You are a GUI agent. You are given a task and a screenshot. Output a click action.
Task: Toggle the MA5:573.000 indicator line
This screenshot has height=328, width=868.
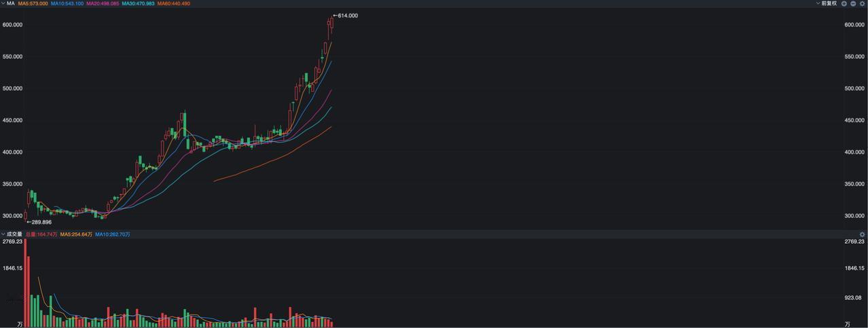point(33,3)
